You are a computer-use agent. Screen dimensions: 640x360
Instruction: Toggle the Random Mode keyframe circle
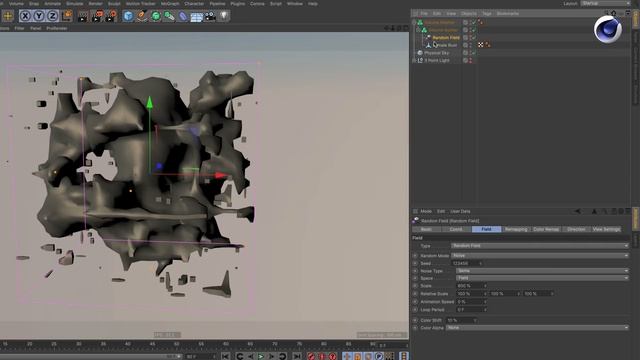[x=415, y=256]
